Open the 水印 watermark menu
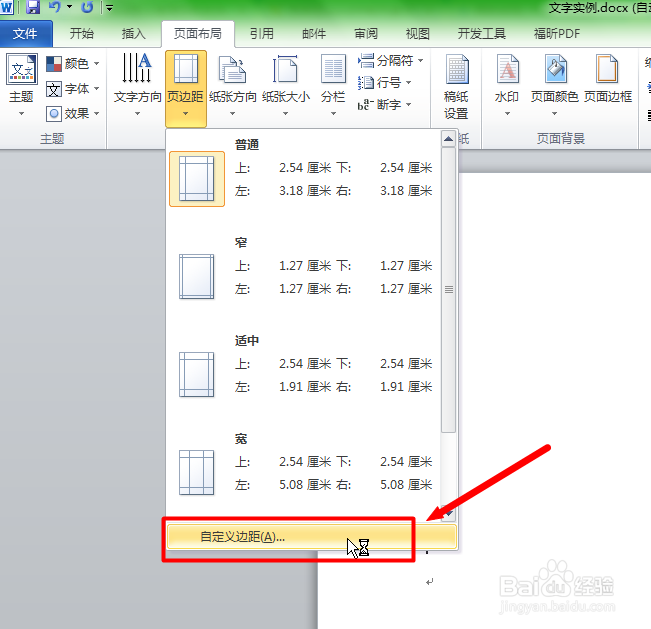The height and width of the screenshot is (629, 651). [507, 85]
